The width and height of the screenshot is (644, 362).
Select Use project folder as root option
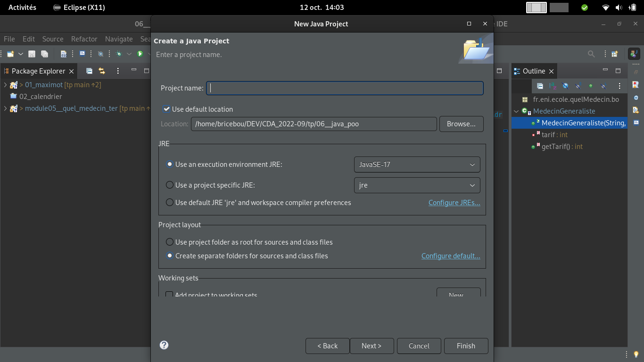tap(170, 242)
